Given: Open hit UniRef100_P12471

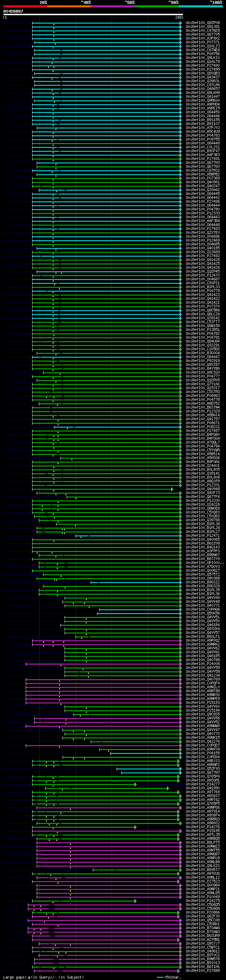Looking at the screenshot, I should tap(202, 536).
